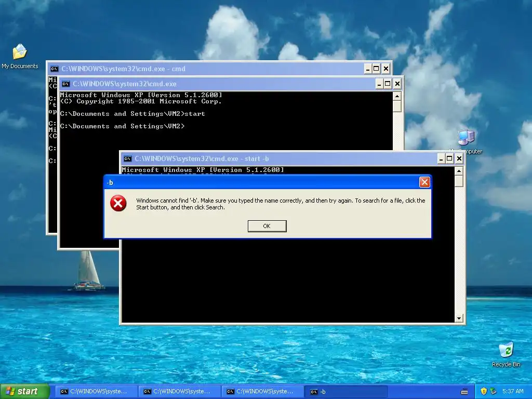Click the 5:37 AM clock
532x399 pixels.
point(513,391)
